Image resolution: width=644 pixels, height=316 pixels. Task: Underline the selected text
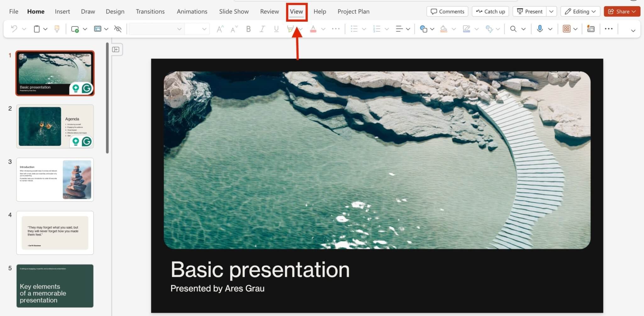(x=276, y=29)
